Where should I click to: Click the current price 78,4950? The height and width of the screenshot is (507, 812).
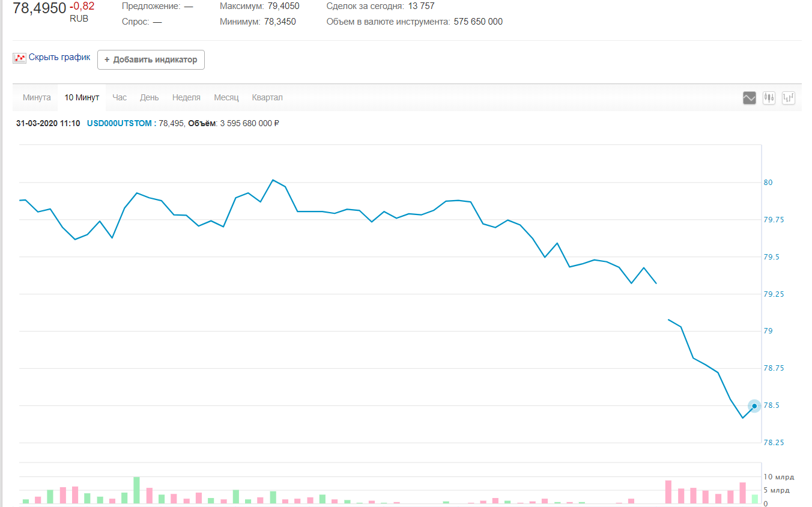[40, 8]
